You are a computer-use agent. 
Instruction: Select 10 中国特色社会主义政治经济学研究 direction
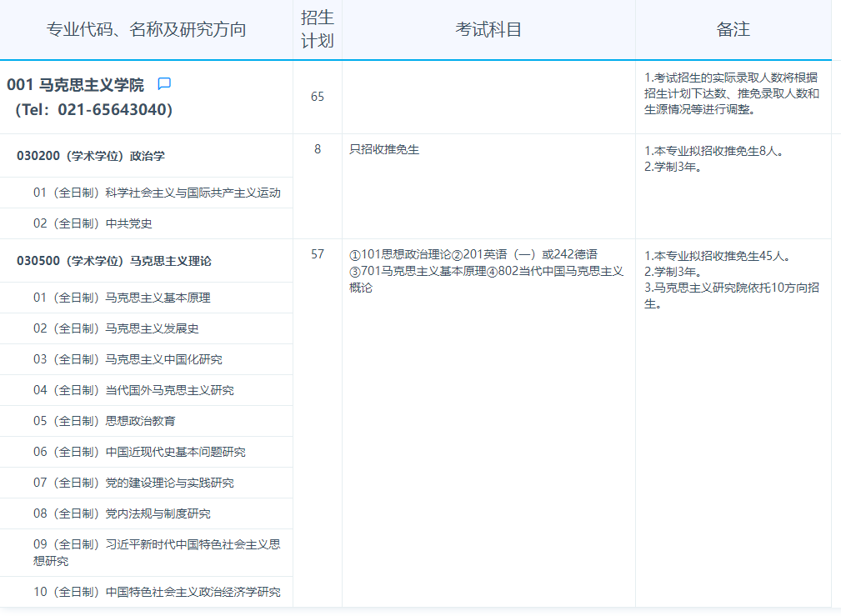(157, 592)
